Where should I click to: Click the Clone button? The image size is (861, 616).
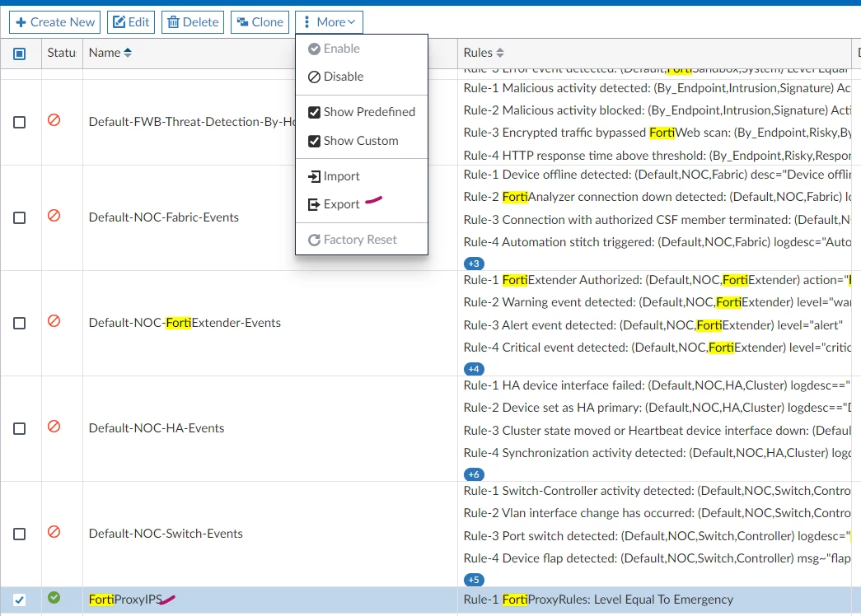260,22
